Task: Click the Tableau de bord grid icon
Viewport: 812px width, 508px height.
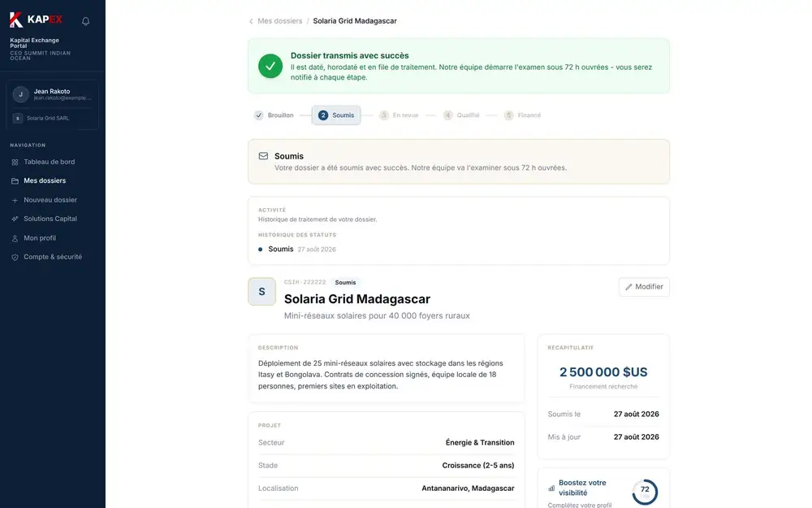Action: [x=15, y=163]
